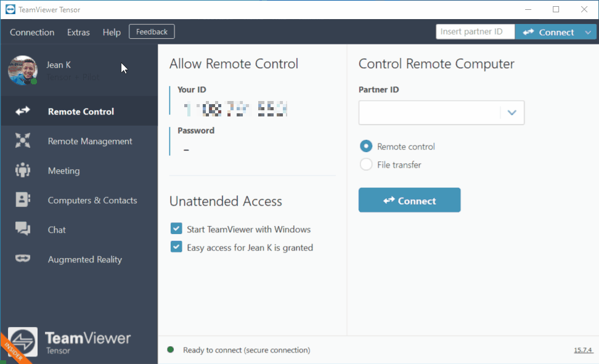Viewport: 599px width, 364px height.
Task: Close the TeamViewer window
Action: coord(584,10)
